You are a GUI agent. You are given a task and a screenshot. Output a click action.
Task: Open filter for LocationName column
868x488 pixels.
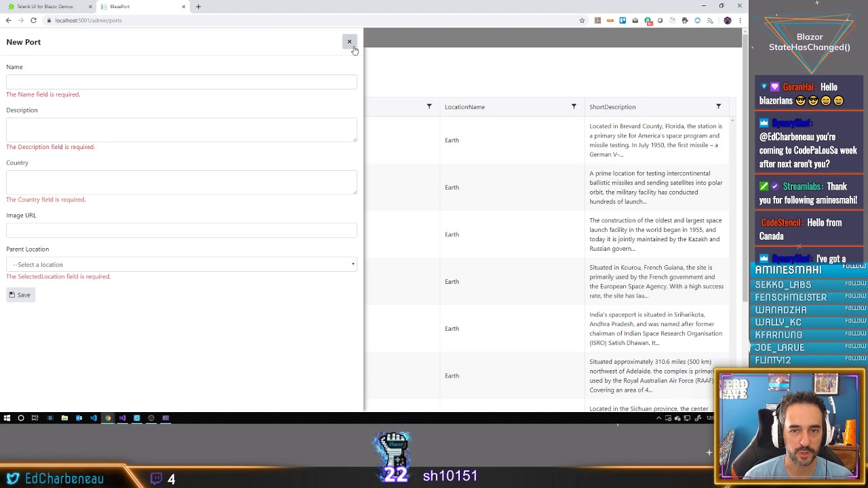tap(574, 106)
